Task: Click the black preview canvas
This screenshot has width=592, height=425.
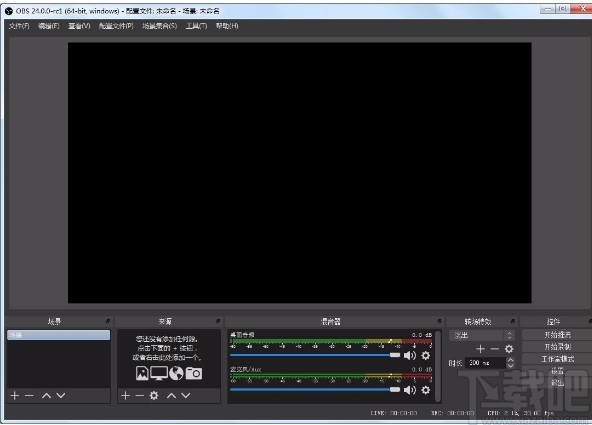Action: tap(299, 172)
